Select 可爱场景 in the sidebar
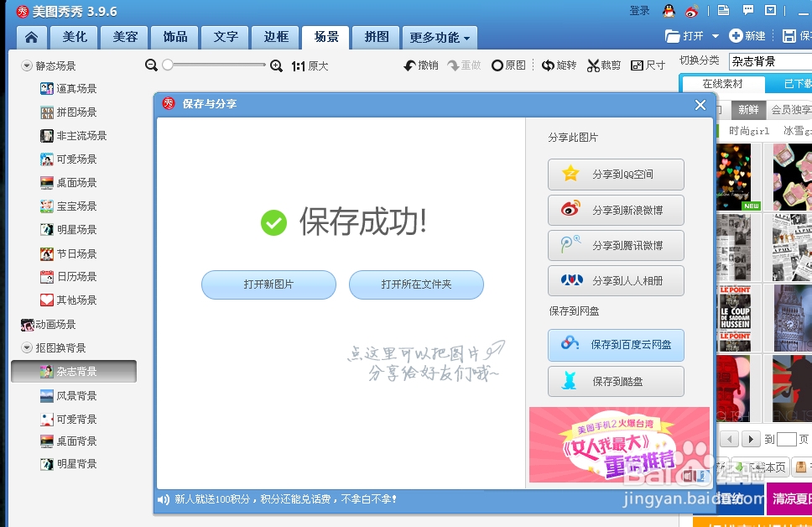The height and width of the screenshot is (527, 812). [68, 159]
